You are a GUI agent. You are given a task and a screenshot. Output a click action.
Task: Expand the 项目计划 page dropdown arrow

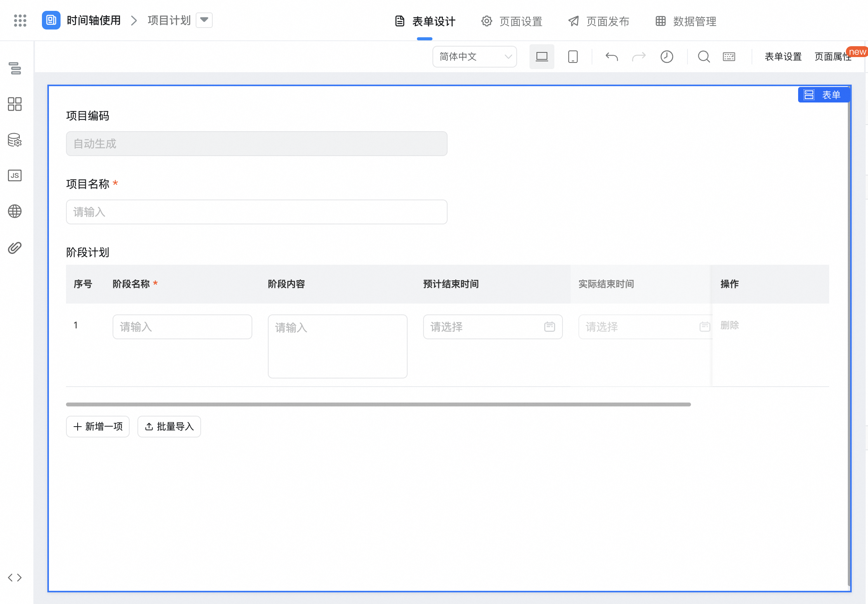204,20
